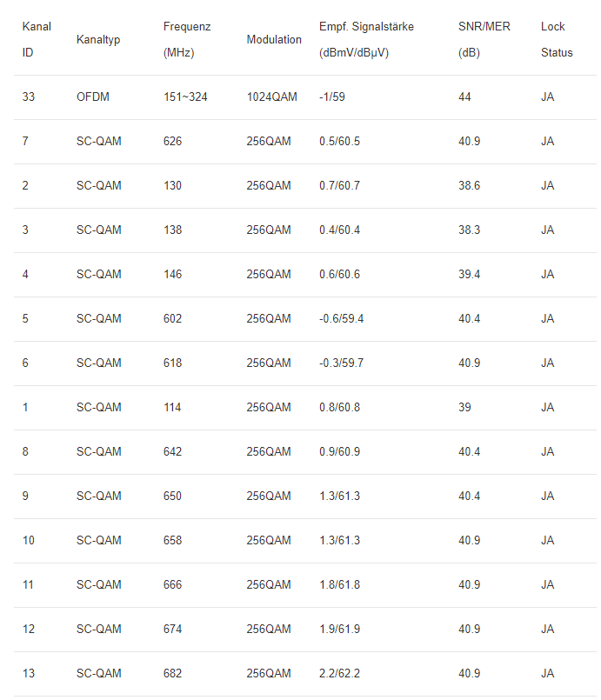
Task: Click the frequency value 151~324
Action: pos(185,97)
